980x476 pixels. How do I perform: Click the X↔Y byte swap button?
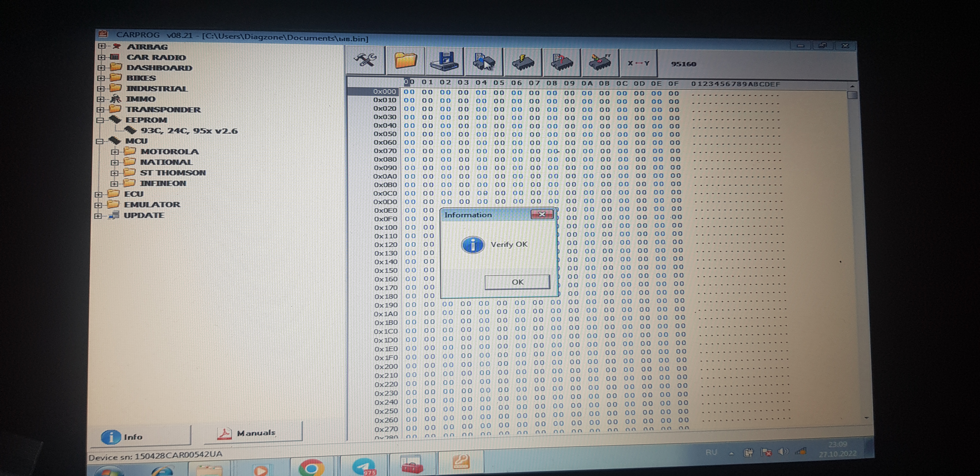tap(638, 63)
